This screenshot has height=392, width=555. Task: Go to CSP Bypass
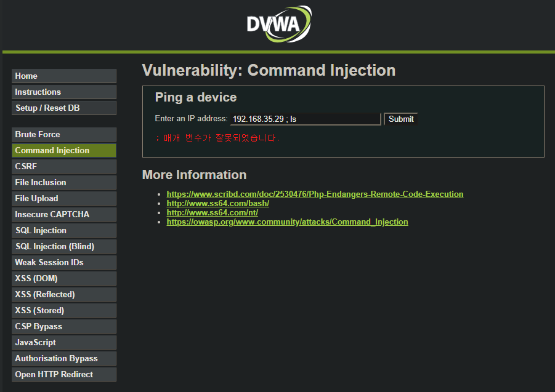64,326
